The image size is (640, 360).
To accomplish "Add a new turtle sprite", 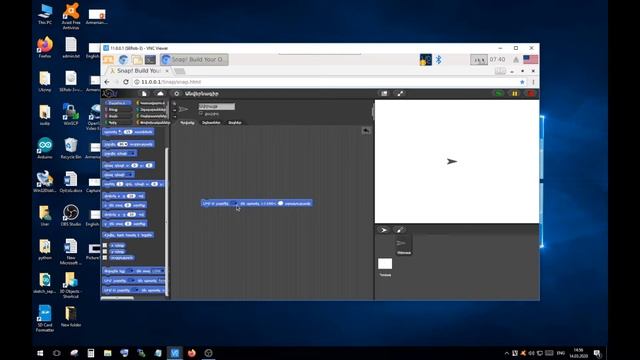I will [384, 230].
